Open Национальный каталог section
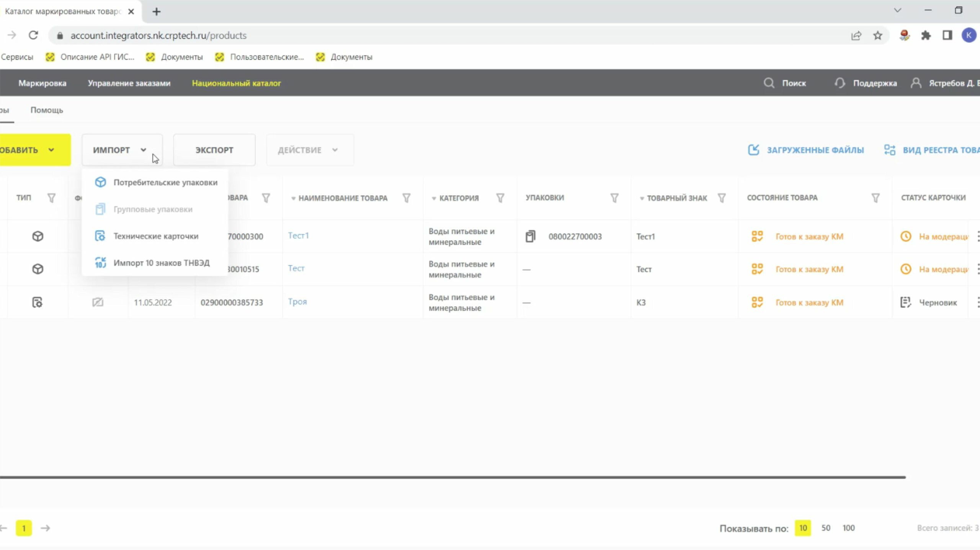This screenshot has height=550, width=980. [x=237, y=83]
